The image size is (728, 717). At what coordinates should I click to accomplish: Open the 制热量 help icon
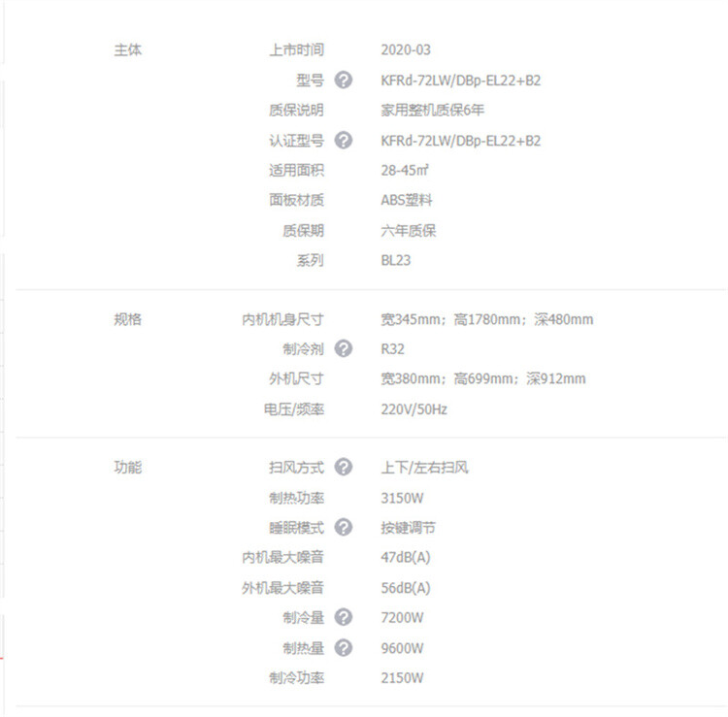[x=343, y=647]
